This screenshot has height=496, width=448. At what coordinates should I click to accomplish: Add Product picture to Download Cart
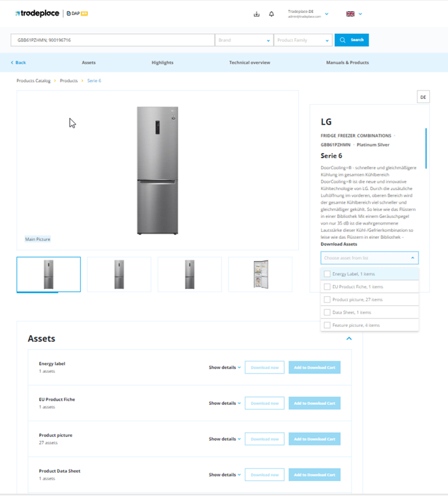coord(315,439)
